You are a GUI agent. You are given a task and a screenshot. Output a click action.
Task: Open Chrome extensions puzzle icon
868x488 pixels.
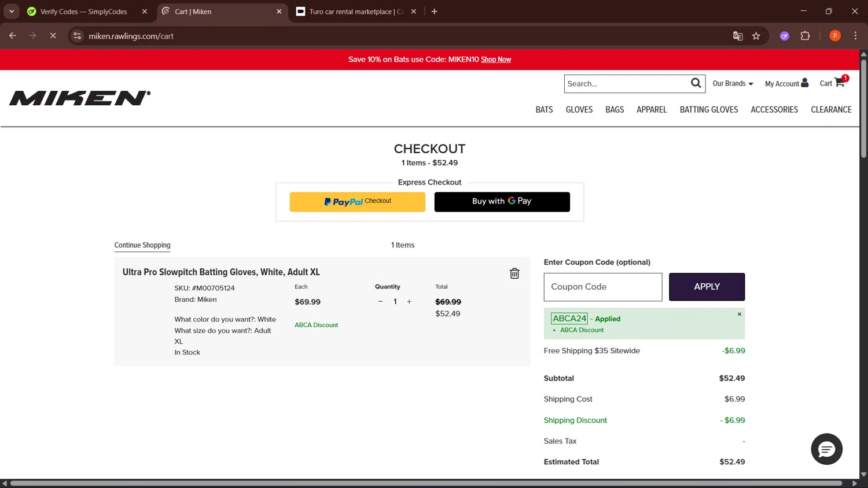click(x=805, y=36)
